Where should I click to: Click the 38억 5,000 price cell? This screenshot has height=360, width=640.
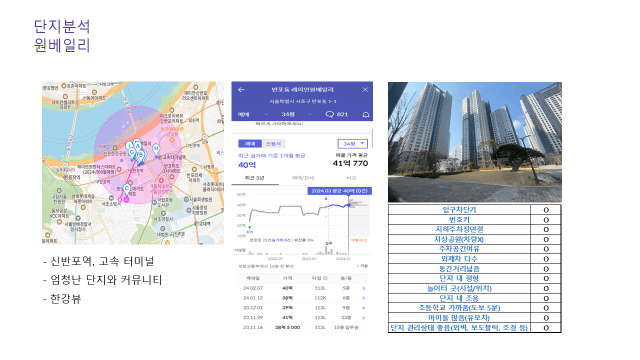point(287,327)
